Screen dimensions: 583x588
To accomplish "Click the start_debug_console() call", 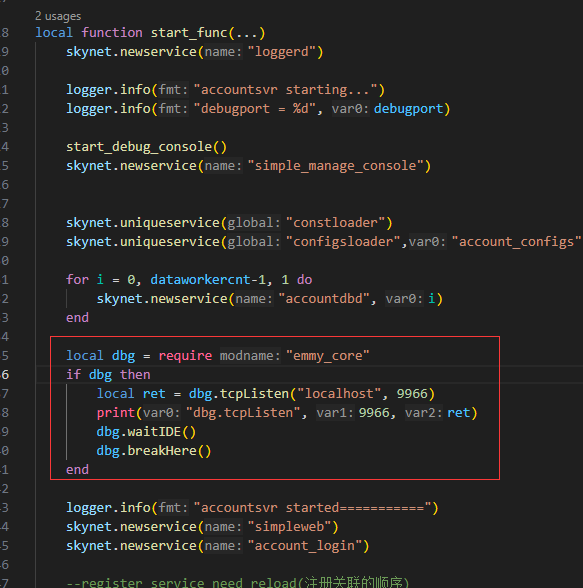I will coord(147,147).
